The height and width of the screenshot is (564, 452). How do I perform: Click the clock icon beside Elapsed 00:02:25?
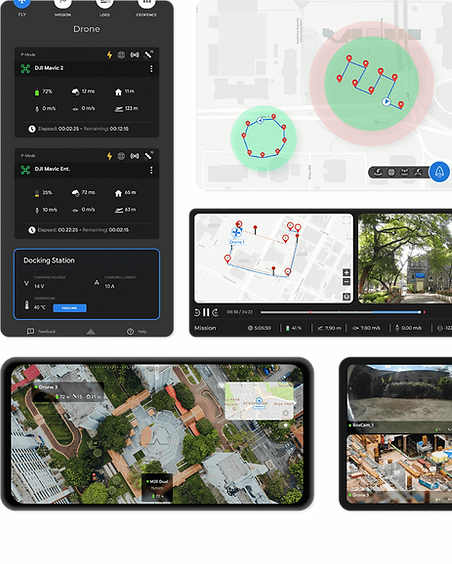pos(32,128)
